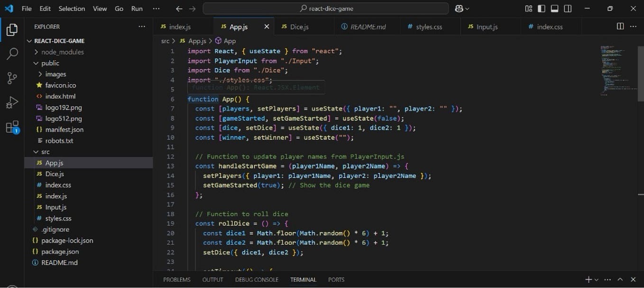Viewport: 644px width, 288px height.
Task: Open the Search view in sidebar
Action: (x=12, y=54)
